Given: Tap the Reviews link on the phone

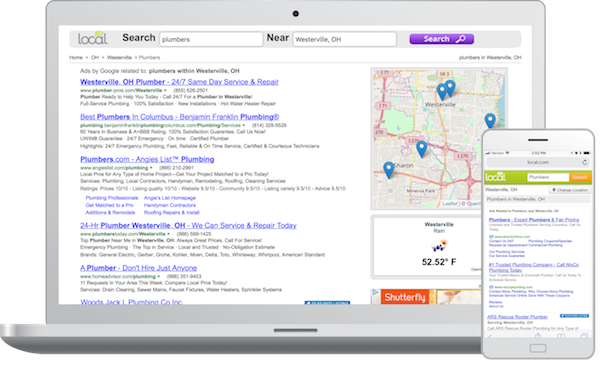Looking at the screenshot, I should point(495,302).
